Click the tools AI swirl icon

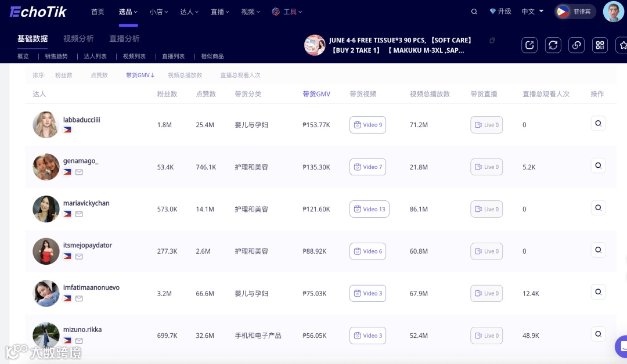(276, 12)
